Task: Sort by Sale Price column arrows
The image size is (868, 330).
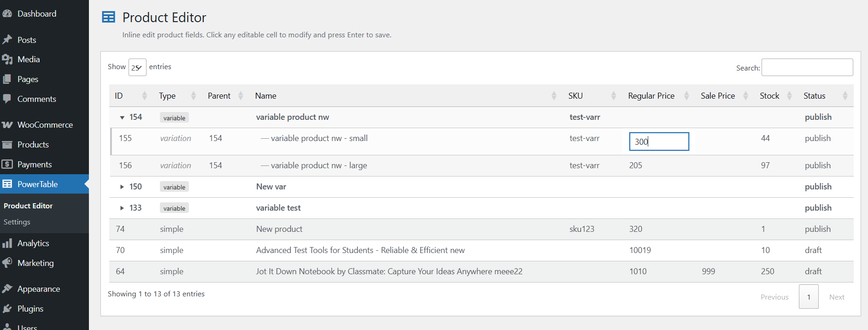Action: (745, 96)
